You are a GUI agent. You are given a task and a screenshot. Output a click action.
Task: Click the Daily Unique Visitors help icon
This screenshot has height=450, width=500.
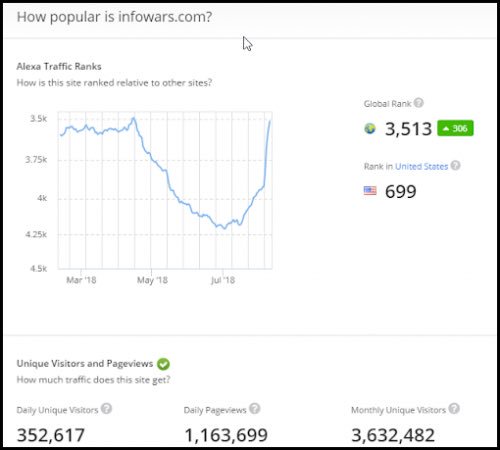106,409
